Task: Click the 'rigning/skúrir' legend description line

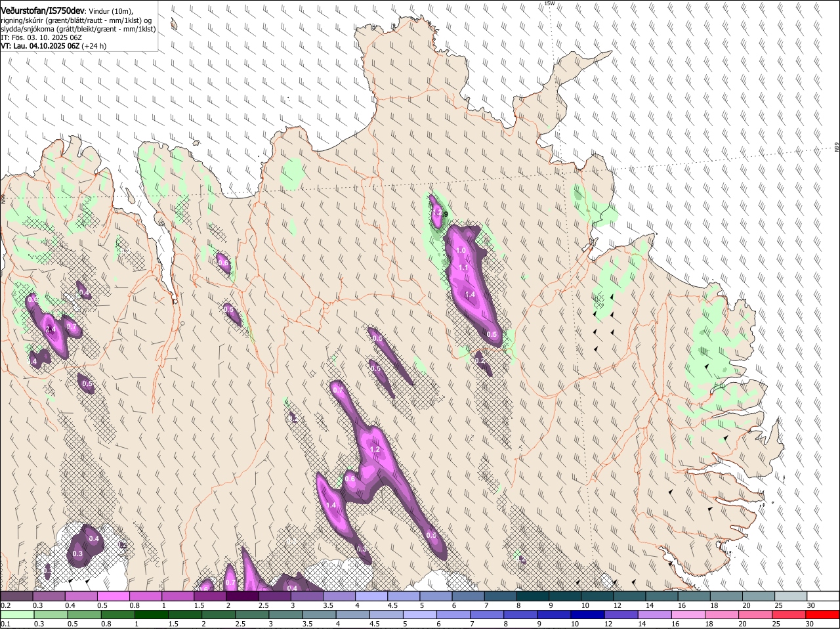Action: tap(75, 20)
